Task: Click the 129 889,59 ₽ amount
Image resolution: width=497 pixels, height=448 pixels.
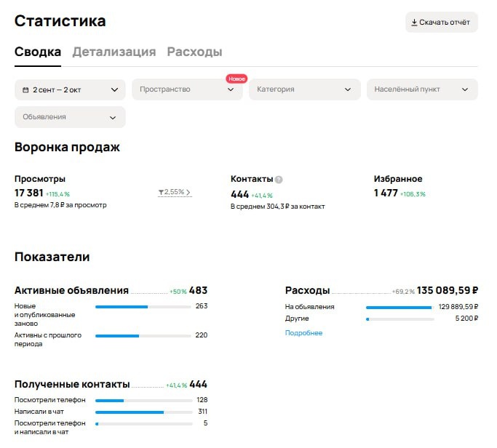Action: point(458,307)
